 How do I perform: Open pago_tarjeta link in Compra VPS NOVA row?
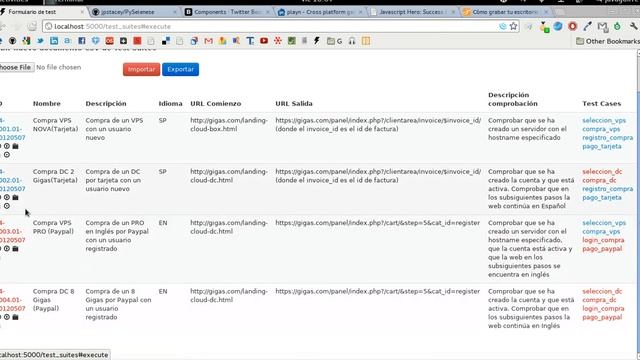pos(602,146)
